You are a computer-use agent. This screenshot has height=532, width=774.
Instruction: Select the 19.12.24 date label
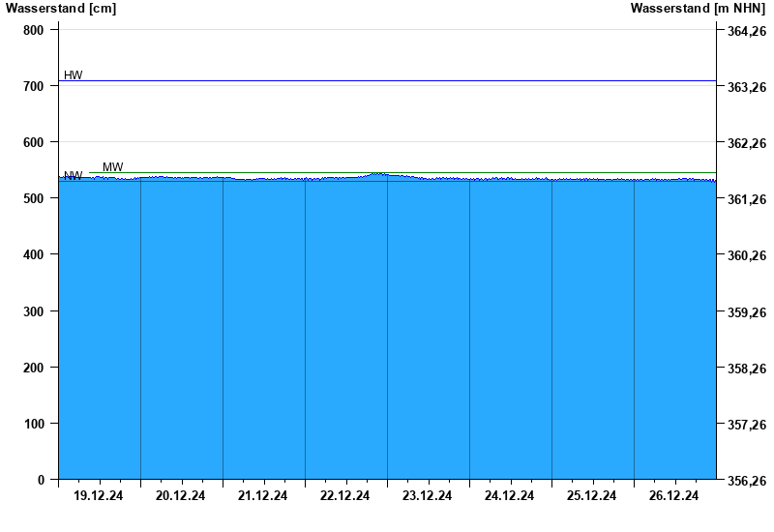click(99, 496)
